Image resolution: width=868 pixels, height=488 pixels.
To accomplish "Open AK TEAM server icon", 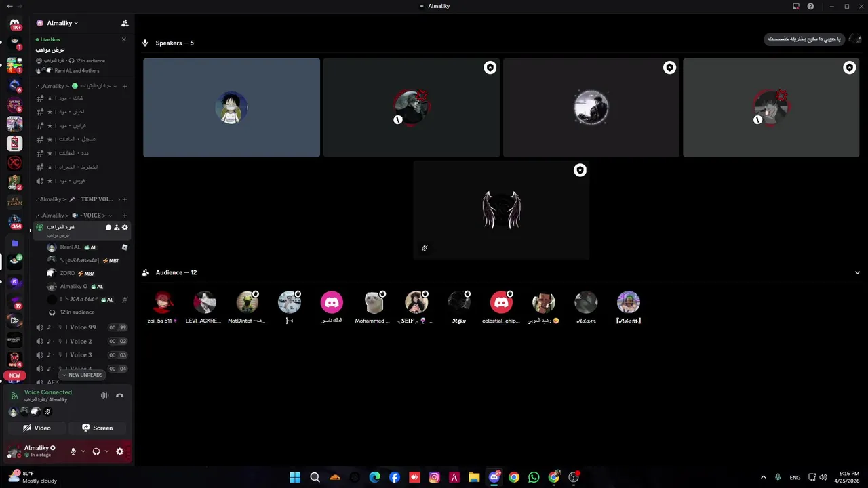I will coord(15,201).
